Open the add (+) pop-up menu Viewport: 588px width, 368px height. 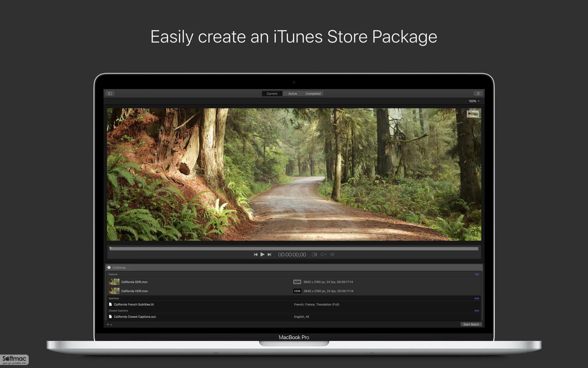pyautogui.click(x=109, y=325)
